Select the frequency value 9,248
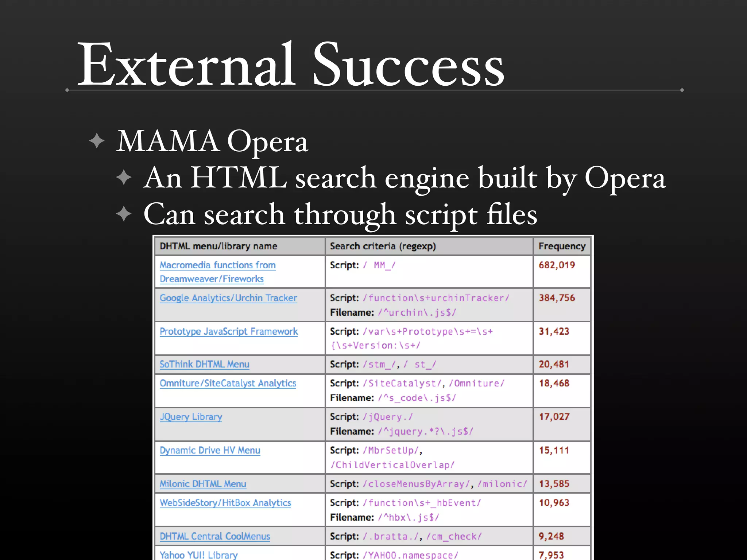 [551, 536]
